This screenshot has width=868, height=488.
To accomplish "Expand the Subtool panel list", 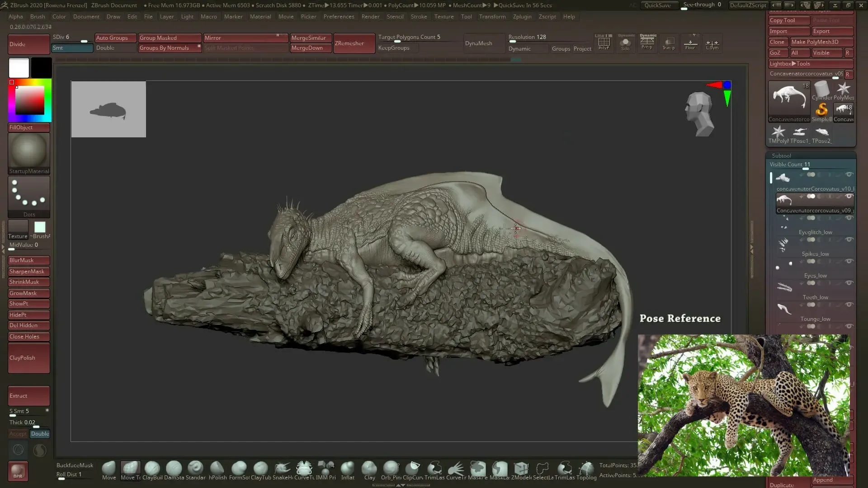I will point(782,155).
